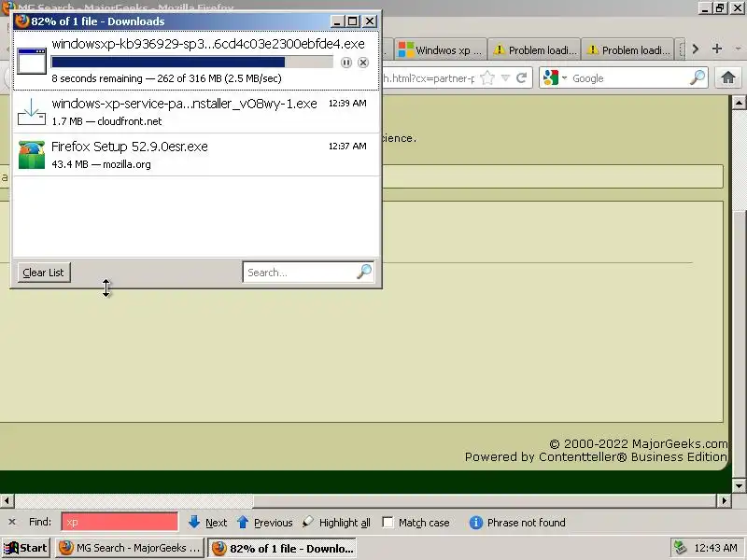747x560 pixels.
Task: Open a new tab with plus button
Action: [717, 49]
